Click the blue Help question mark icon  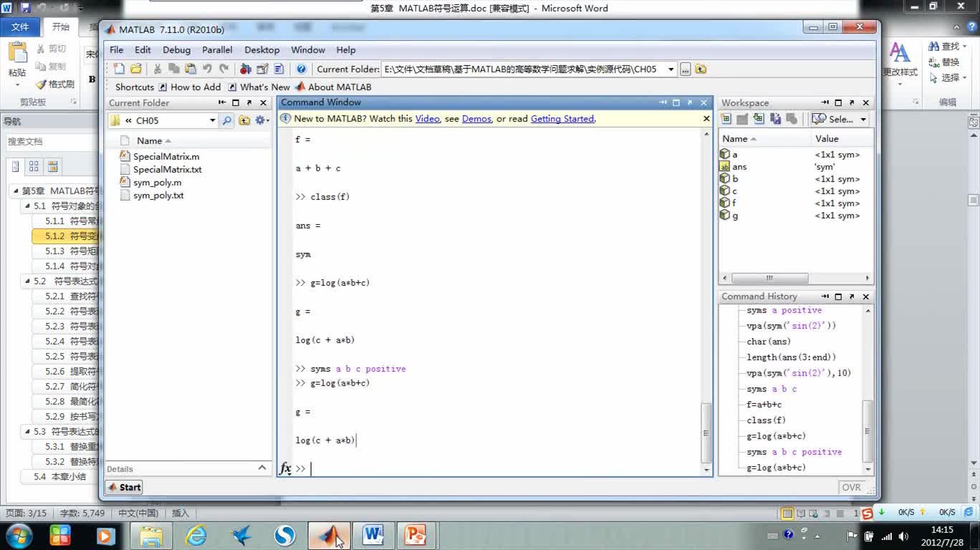tap(302, 69)
